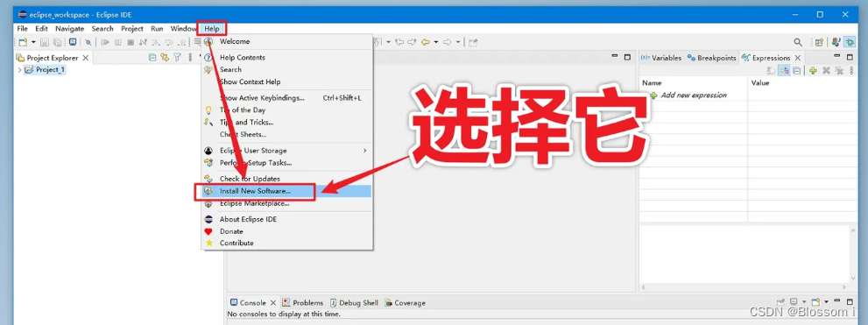This screenshot has height=325, width=868.
Task: Switch to the Problems tab
Action: (303, 303)
